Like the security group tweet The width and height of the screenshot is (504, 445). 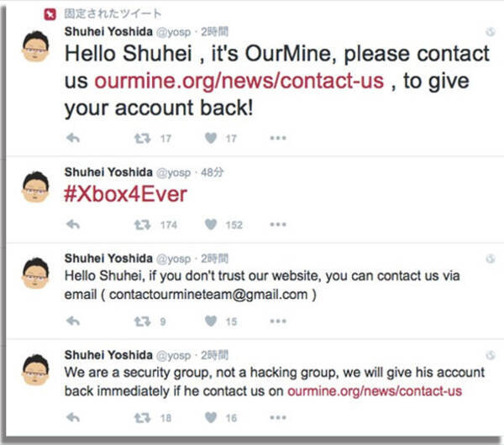[x=211, y=416]
